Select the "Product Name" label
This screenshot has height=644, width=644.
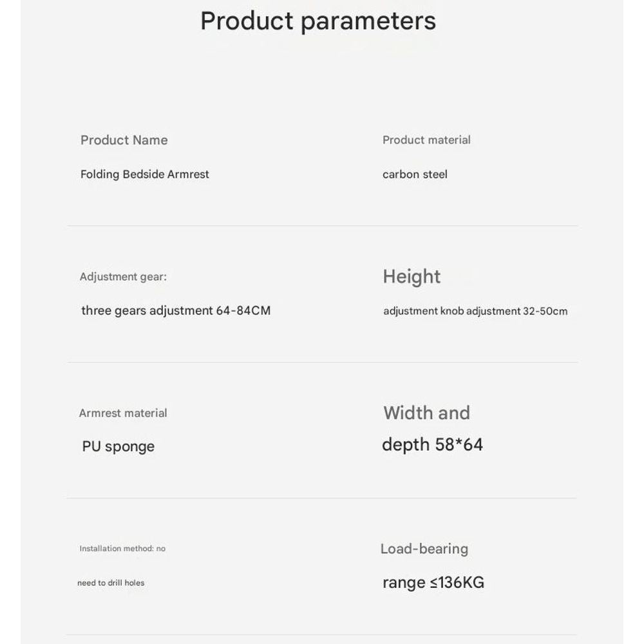pos(124,140)
